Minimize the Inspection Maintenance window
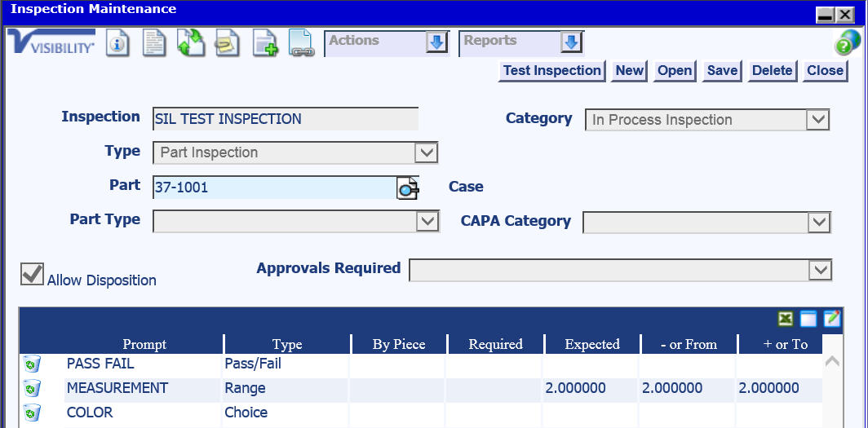 click(826, 15)
